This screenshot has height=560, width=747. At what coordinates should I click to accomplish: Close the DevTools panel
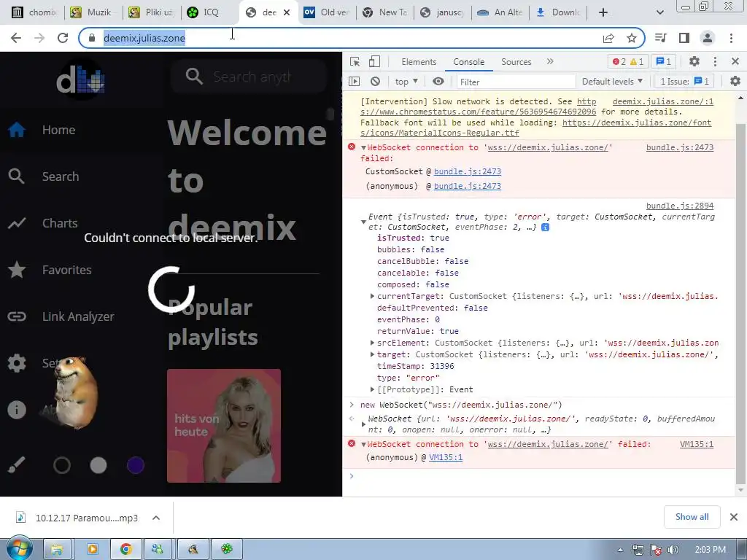(735, 61)
